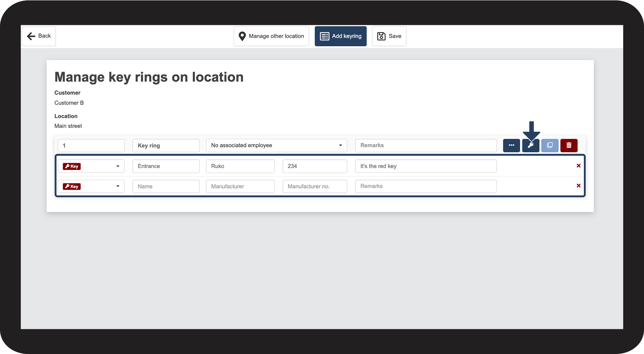Click the key ring Remarks field
Viewport: 644px width, 354px height.
[x=426, y=145]
